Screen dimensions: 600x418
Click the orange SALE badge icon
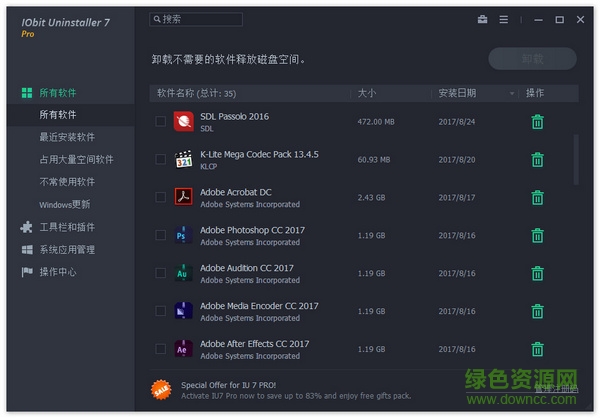coord(161,390)
